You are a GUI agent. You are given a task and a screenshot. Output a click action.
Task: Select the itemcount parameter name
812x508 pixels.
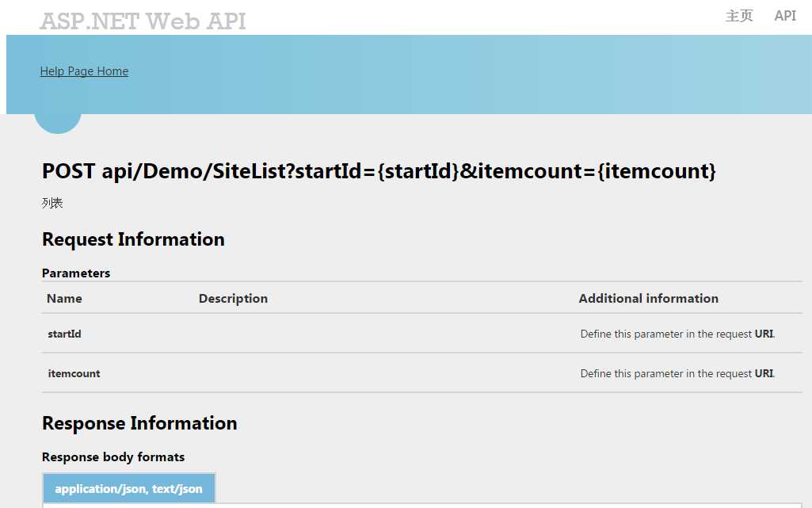coord(74,373)
